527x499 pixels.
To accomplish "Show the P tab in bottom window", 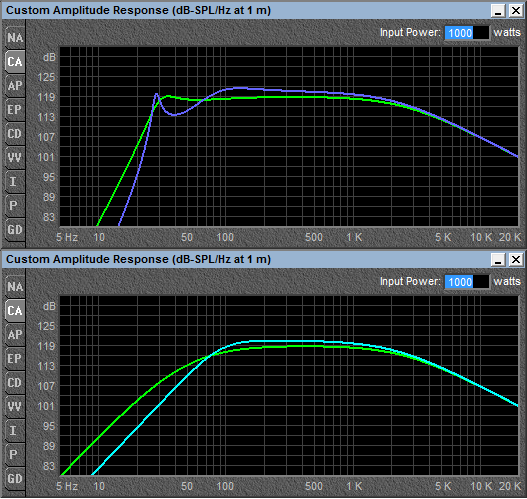I will tap(15, 454).
